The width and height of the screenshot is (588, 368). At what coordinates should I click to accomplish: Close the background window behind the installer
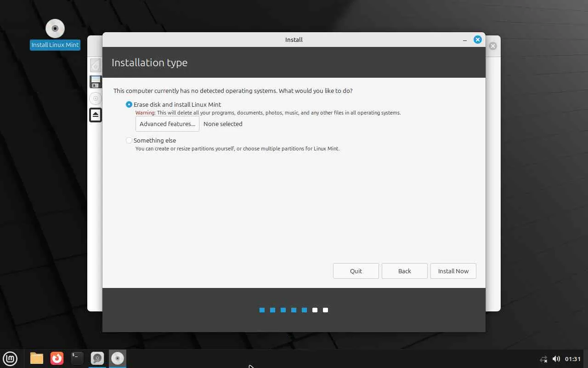point(493,46)
